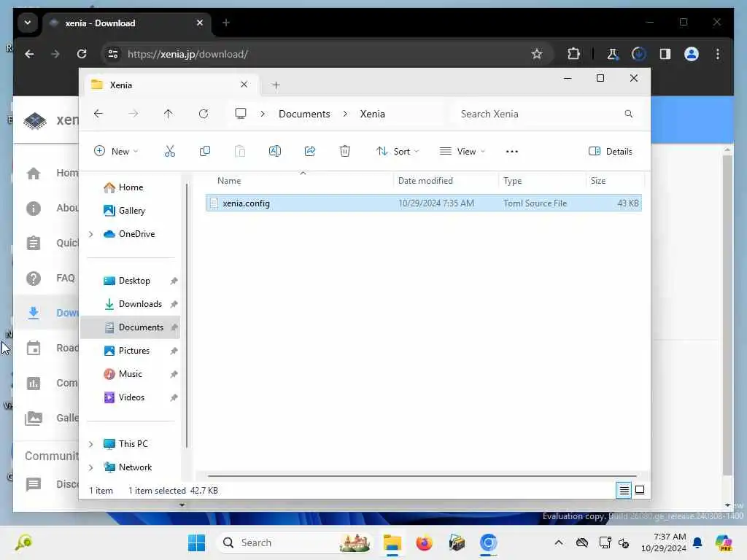Open the See more ellipsis menu

[x=512, y=152]
